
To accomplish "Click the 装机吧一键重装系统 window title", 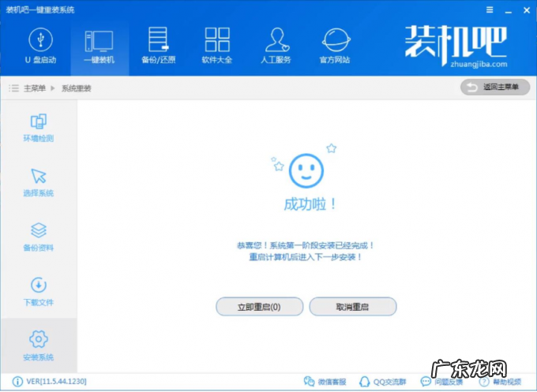I will 40,10.
